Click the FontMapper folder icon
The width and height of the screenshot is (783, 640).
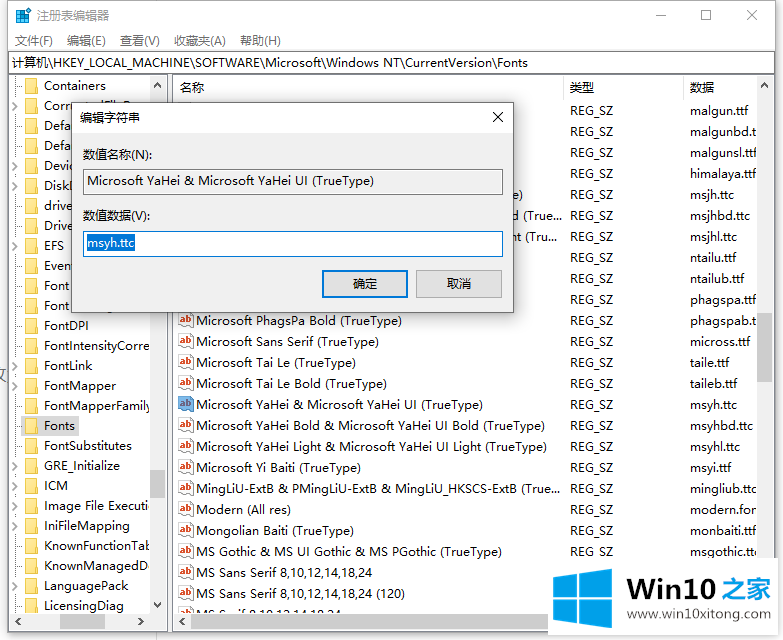(x=31, y=385)
